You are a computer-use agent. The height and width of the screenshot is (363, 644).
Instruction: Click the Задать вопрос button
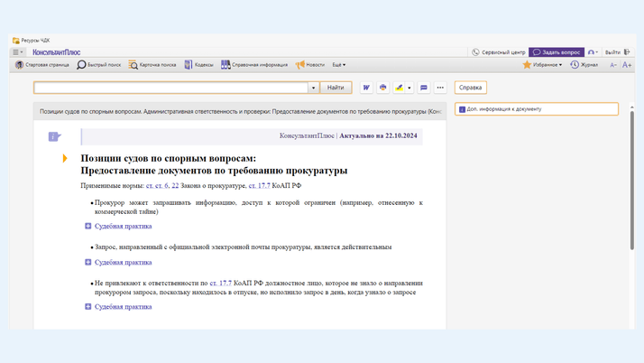[557, 52]
